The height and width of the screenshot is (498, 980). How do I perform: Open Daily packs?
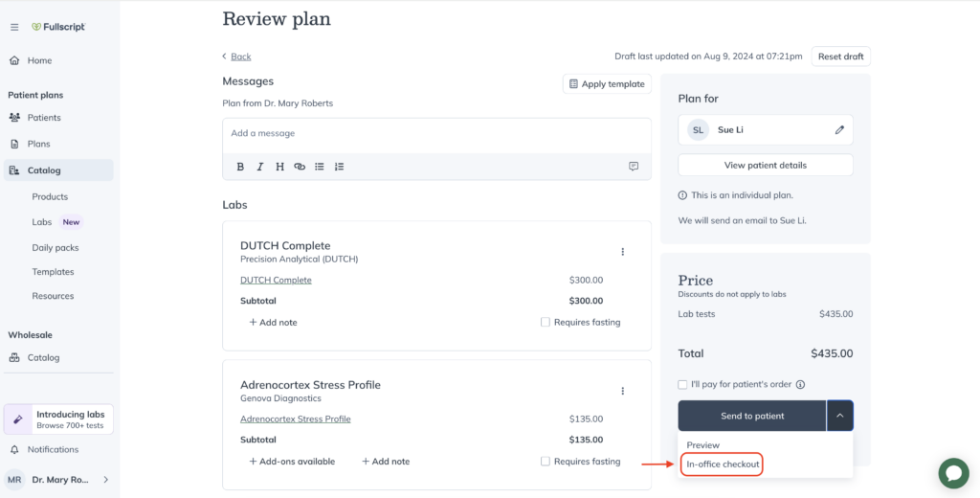pos(55,248)
